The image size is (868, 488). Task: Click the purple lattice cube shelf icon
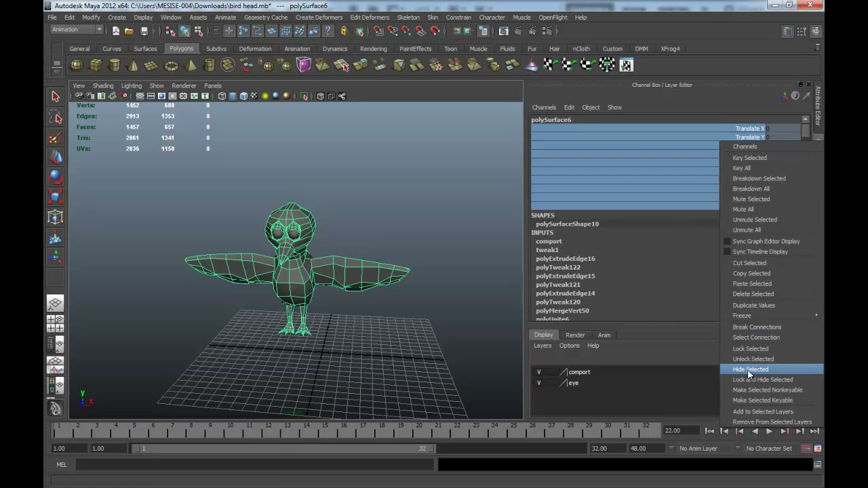point(303,65)
